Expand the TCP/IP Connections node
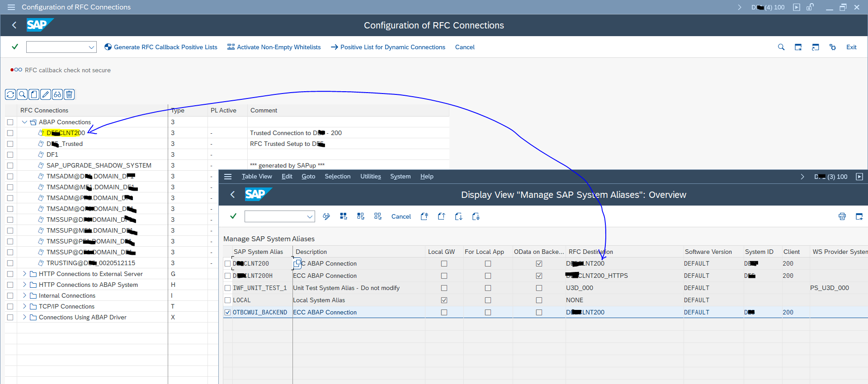868x384 pixels. tap(24, 306)
